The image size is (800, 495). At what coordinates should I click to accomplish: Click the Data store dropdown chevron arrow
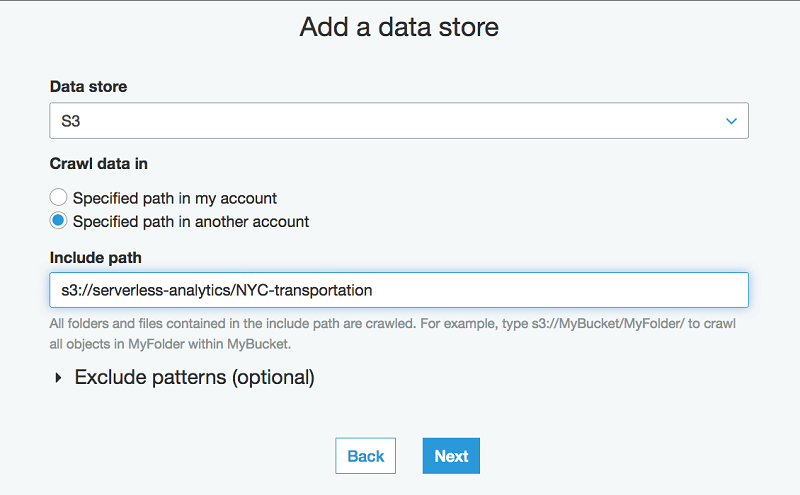pos(731,121)
